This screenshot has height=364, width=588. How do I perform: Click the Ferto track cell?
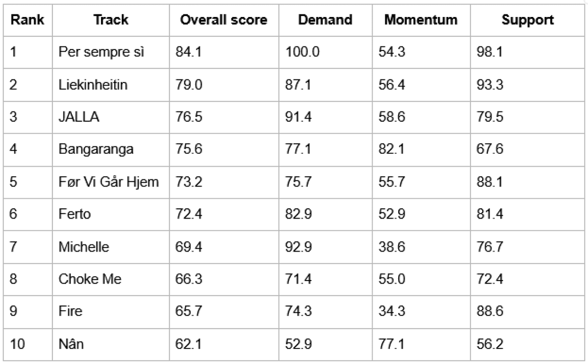click(x=75, y=214)
